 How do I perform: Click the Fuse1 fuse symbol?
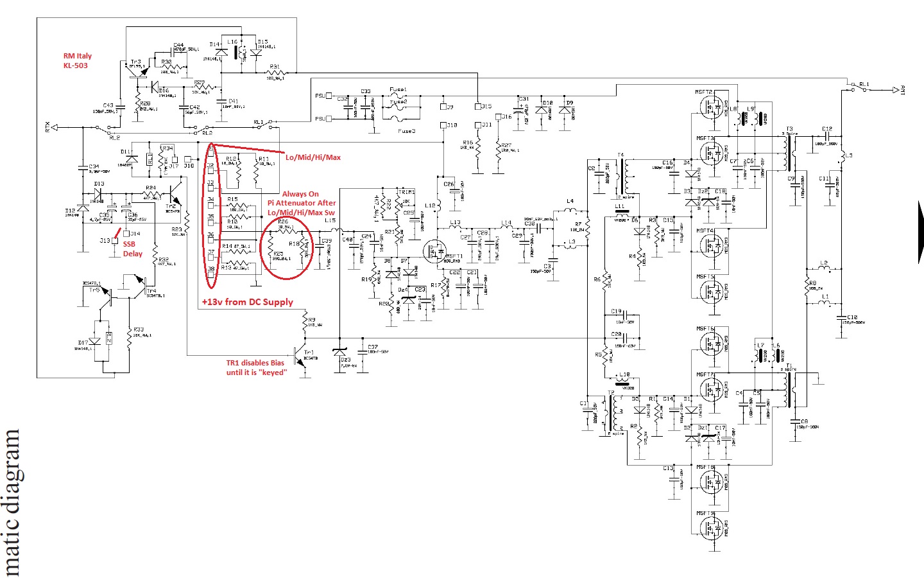tap(398, 96)
